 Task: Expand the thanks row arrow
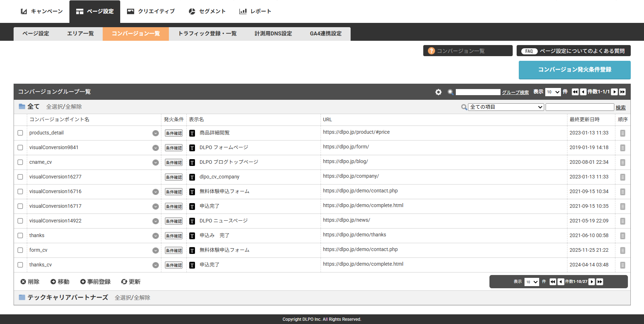pos(156,236)
